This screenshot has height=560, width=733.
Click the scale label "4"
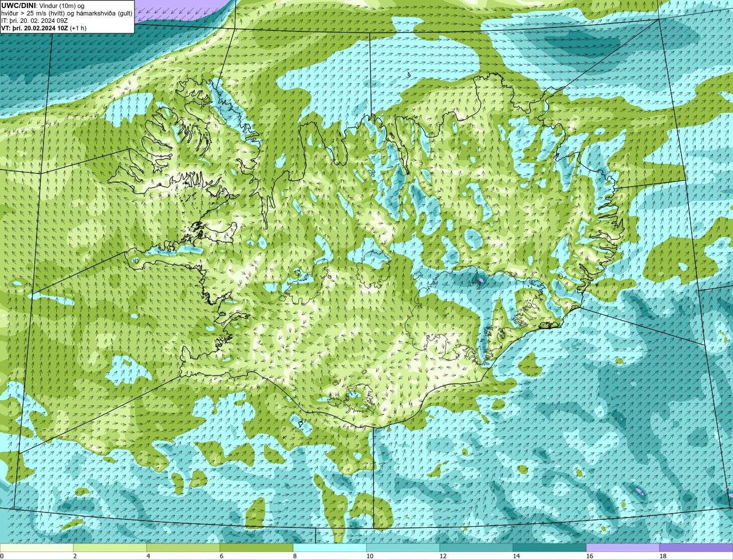[148, 556]
